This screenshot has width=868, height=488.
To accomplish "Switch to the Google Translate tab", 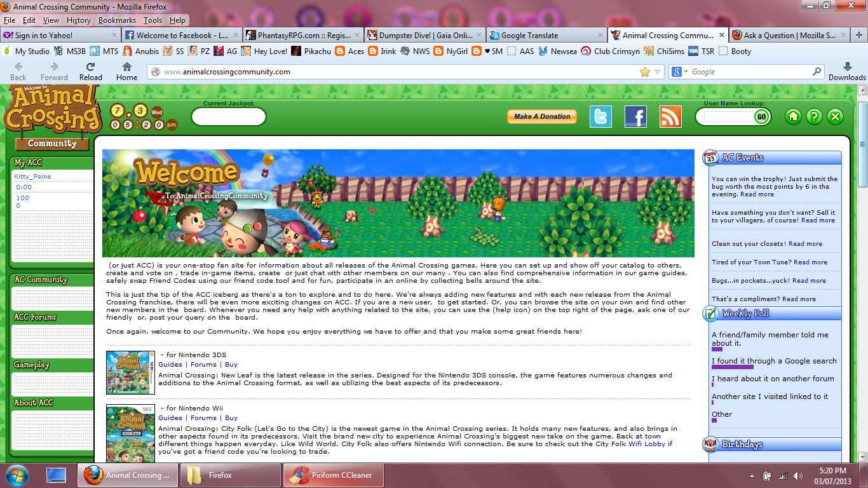I will pos(547,36).
